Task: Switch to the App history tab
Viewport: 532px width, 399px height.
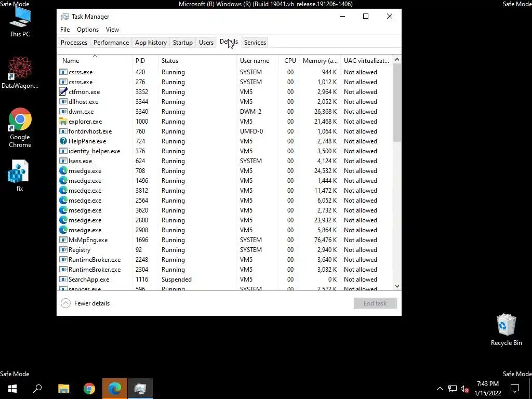Action: click(x=151, y=43)
